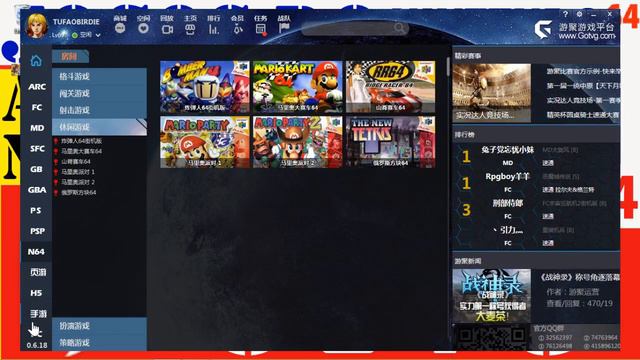Select 俄罗斯方块64 in game list
This screenshot has height=360, width=640.
click(x=79, y=192)
